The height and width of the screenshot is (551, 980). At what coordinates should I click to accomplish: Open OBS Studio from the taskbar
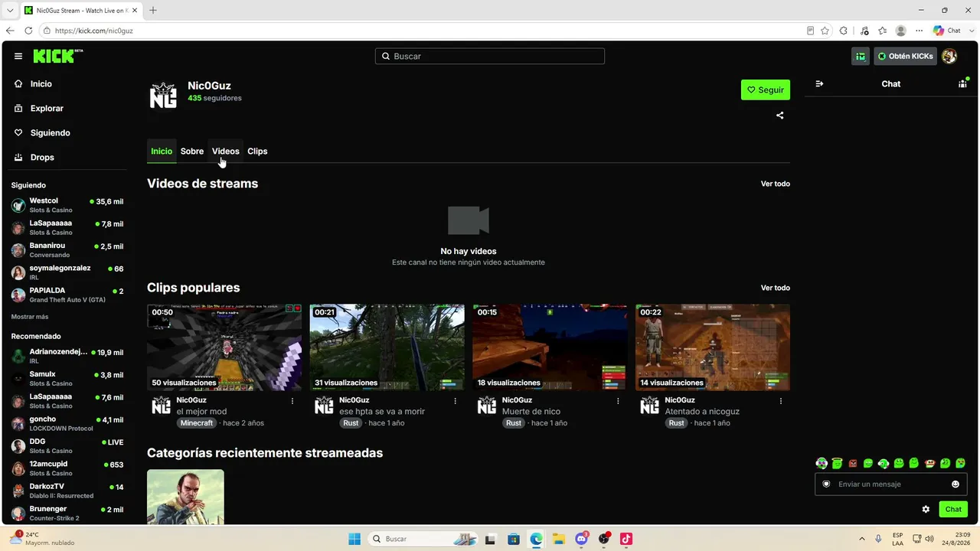coord(604,539)
